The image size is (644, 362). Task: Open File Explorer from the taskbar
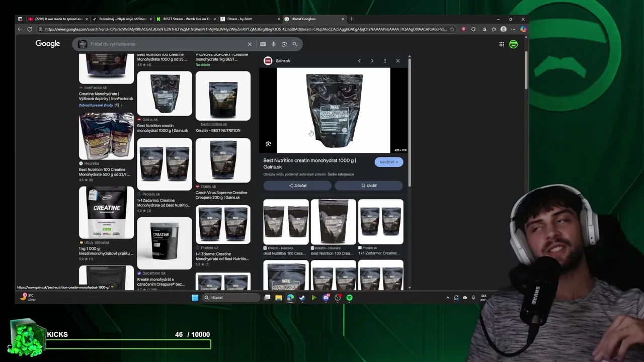pyautogui.click(x=279, y=298)
